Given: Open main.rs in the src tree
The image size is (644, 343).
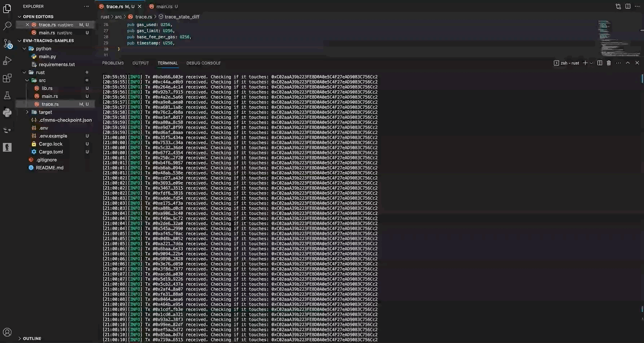Looking at the screenshot, I should tap(49, 96).
